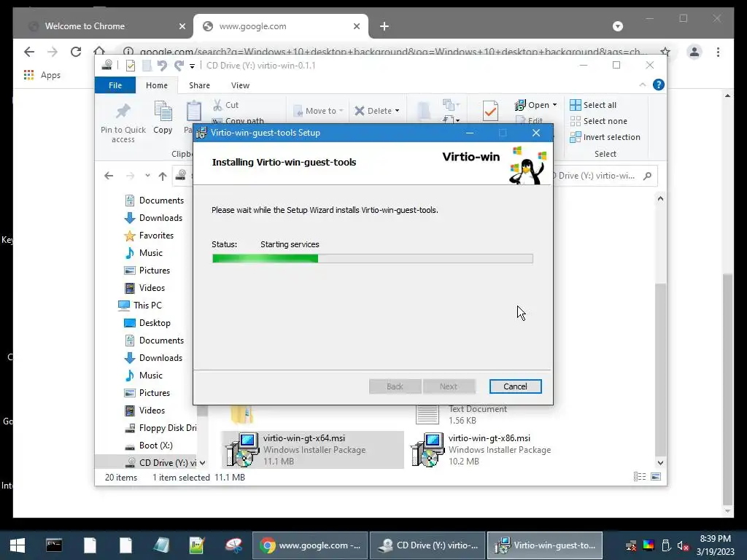Expand CD Drive (Y:) tree chevron

[x=202, y=462]
